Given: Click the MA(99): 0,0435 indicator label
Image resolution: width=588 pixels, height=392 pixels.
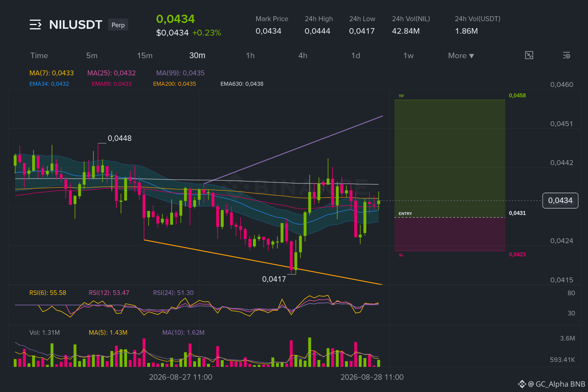Looking at the screenshot, I should [180, 73].
